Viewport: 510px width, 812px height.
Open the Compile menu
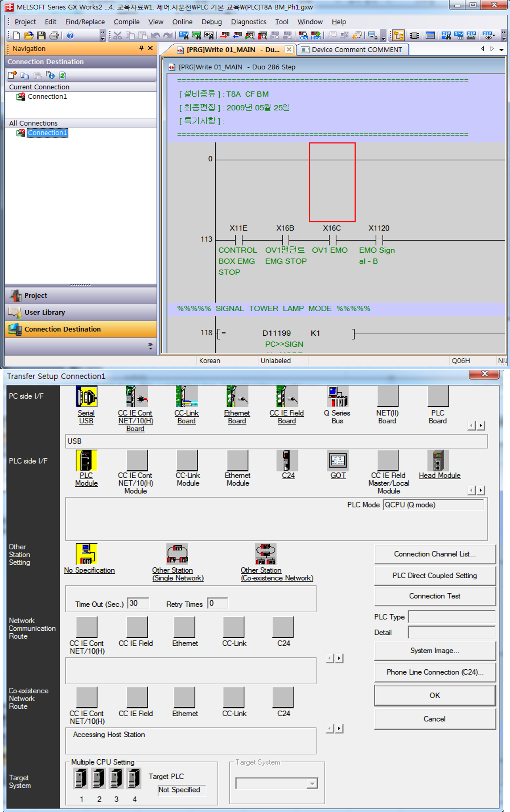(126, 22)
